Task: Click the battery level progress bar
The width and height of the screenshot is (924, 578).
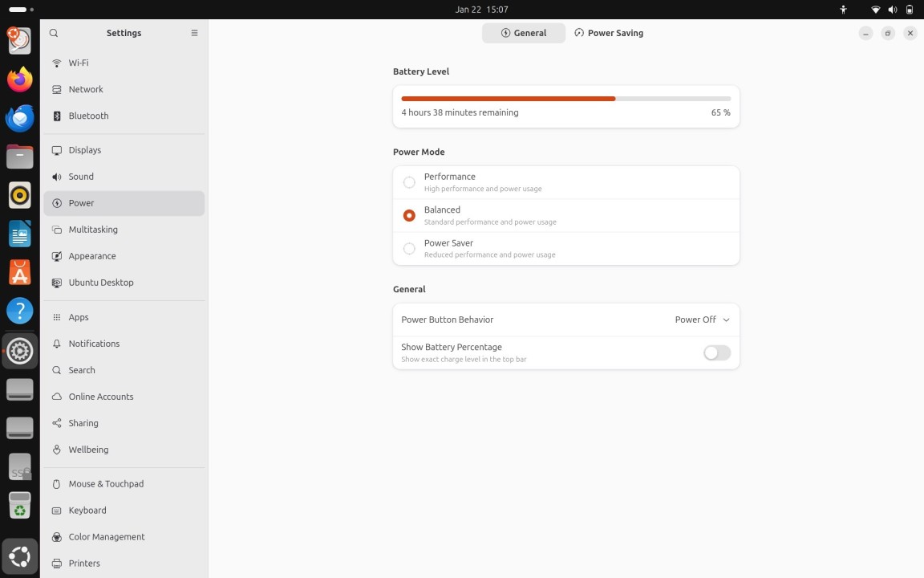Action: [x=565, y=99]
